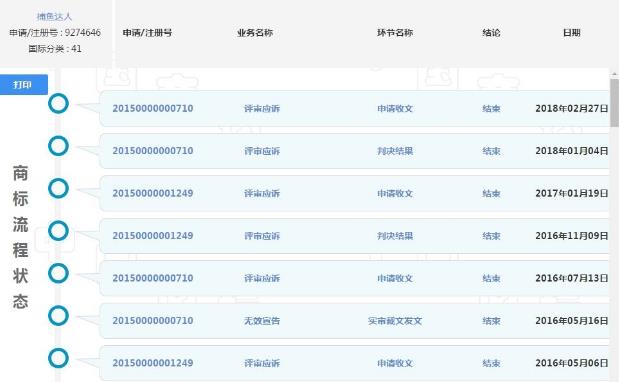Click the date 2016年05月06日
Screen dimensions: 619x382
point(572,363)
